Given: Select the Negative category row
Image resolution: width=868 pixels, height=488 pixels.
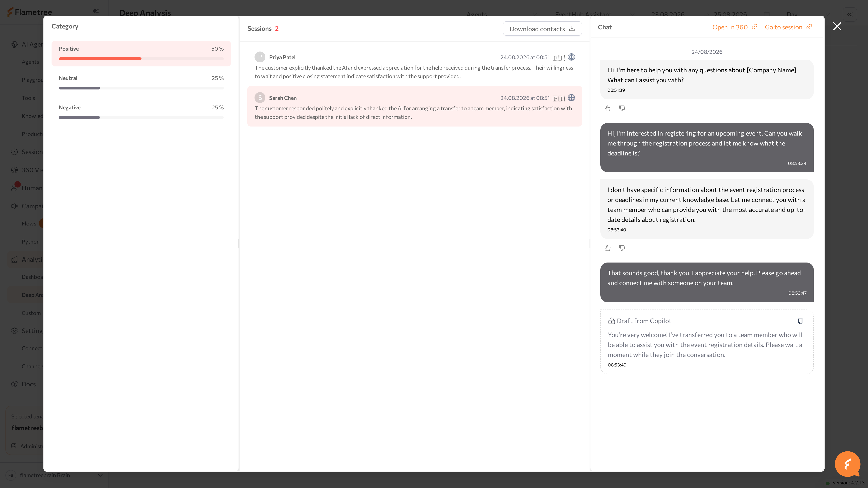Looking at the screenshot, I should click(141, 112).
